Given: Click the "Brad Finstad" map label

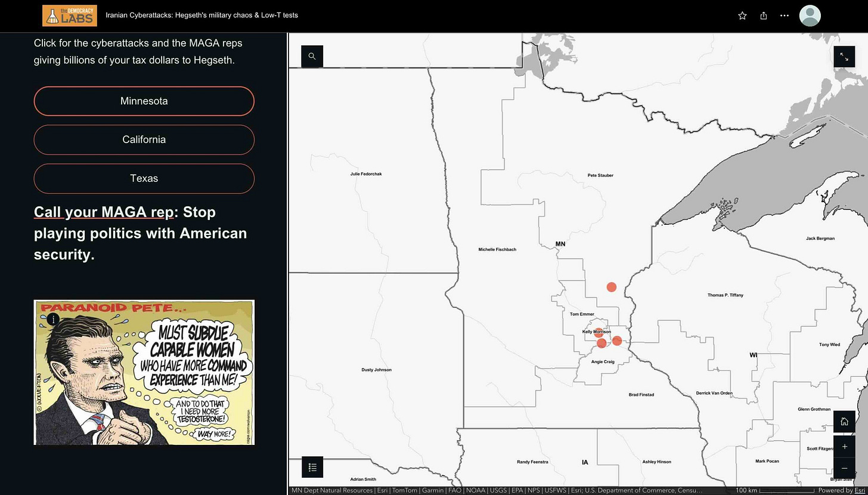Looking at the screenshot, I should tap(641, 395).
